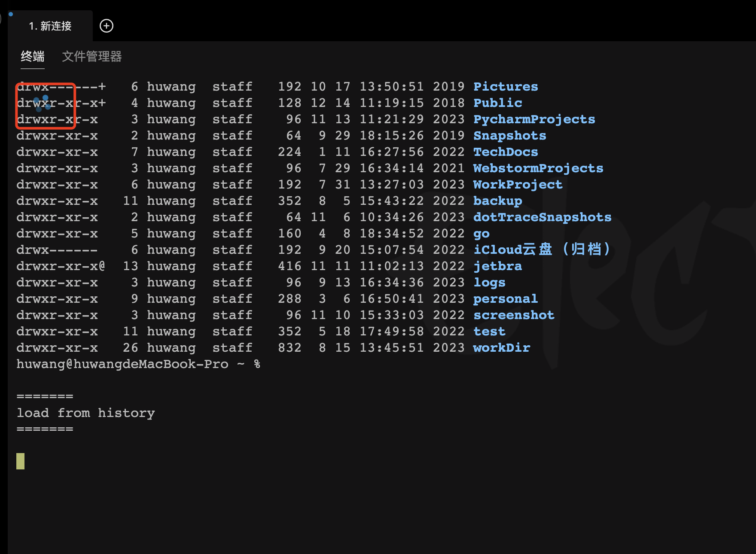Image resolution: width=756 pixels, height=554 pixels.
Task: Click the Public directory name
Action: [497, 103]
